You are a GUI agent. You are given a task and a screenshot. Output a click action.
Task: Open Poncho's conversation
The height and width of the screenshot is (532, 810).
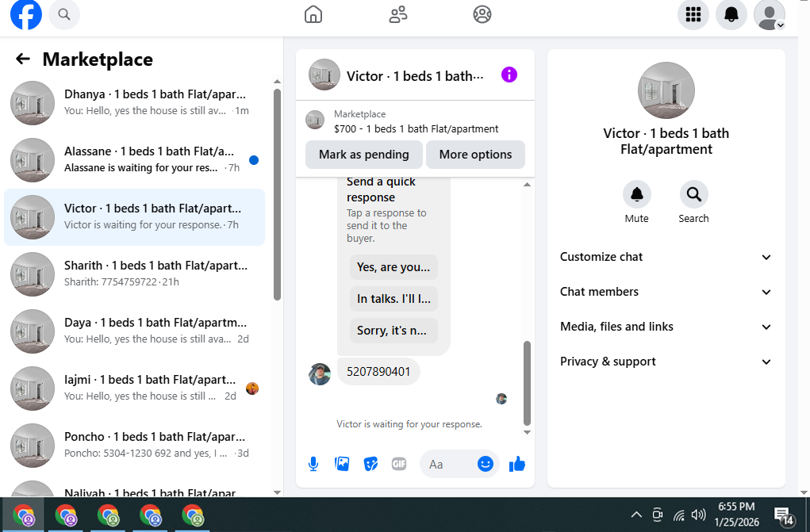pyautogui.click(x=134, y=446)
